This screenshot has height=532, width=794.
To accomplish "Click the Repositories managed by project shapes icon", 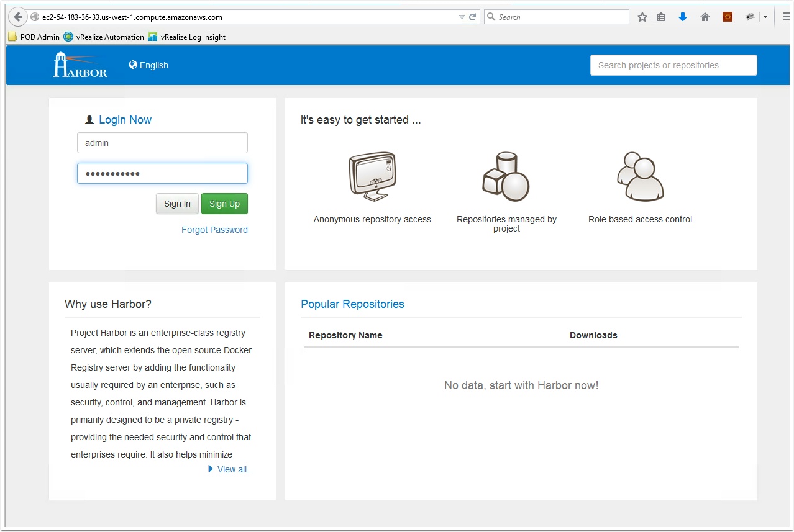I will coord(506,176).
